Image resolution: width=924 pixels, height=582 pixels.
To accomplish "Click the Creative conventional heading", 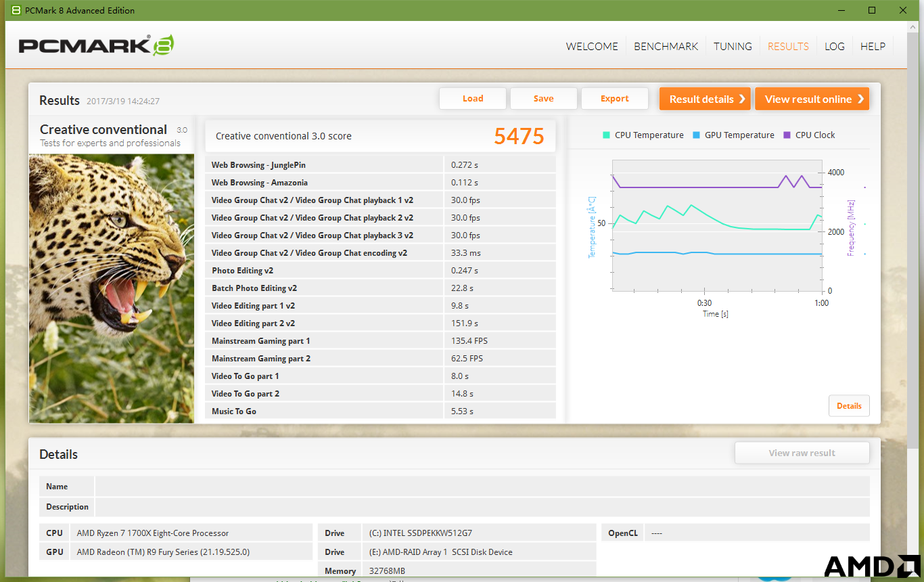I will pyautogui.click(x=103, y=129).
